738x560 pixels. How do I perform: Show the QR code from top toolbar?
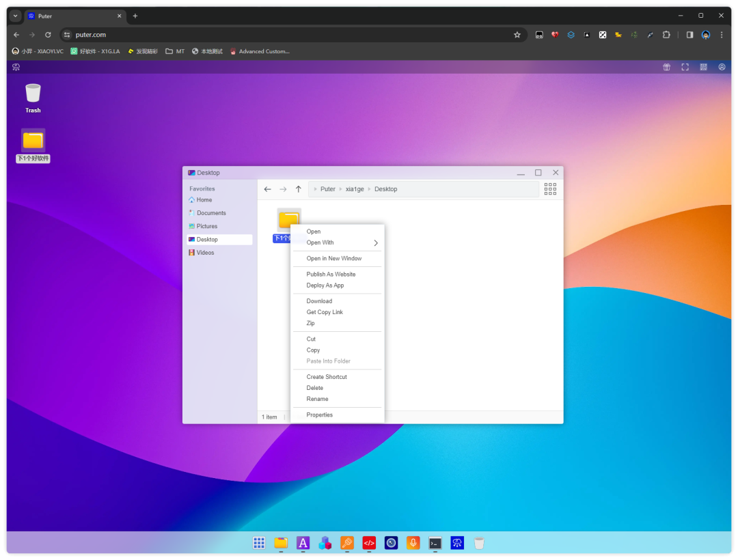703,67
